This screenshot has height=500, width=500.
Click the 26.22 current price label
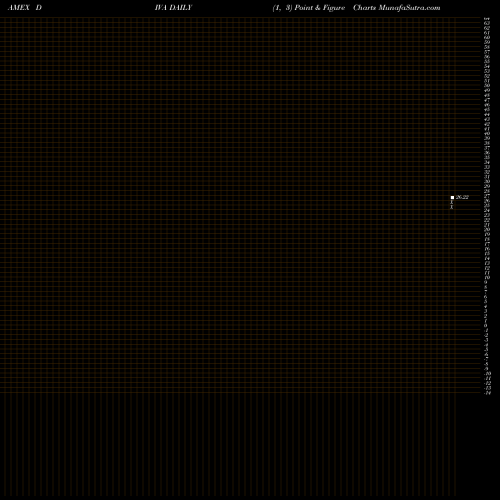click(462, 197)
